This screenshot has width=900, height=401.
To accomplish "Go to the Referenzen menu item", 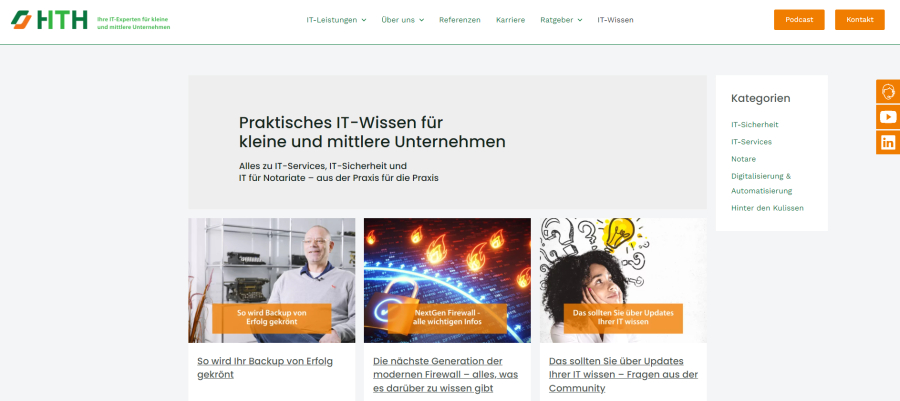I will point(459,20).
